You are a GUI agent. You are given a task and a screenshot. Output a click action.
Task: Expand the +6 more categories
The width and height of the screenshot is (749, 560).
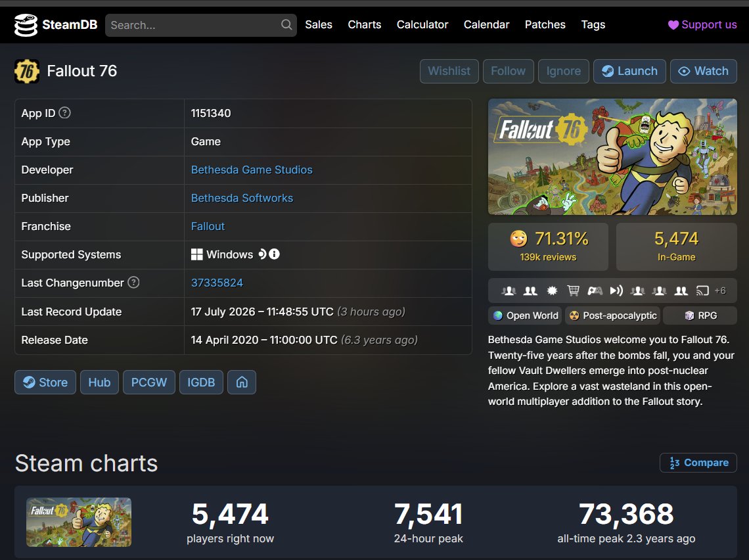(720, 291)
